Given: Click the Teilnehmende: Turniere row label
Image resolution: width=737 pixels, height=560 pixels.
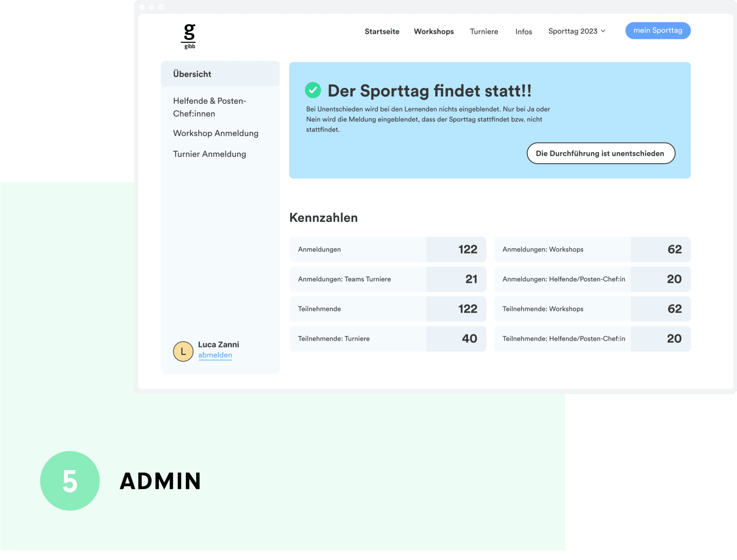Looking at the screenshot, I should (333, 339).
